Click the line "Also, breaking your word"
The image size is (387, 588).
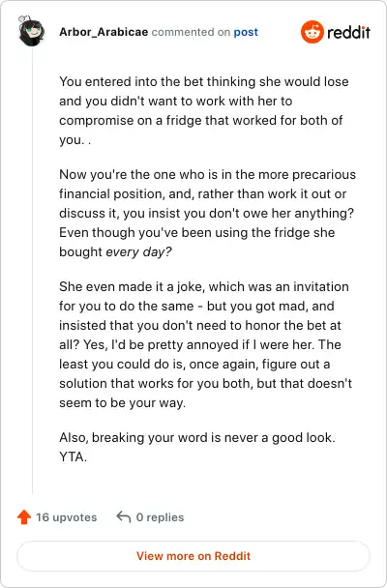pyautogui.click(x=196, y=438)
